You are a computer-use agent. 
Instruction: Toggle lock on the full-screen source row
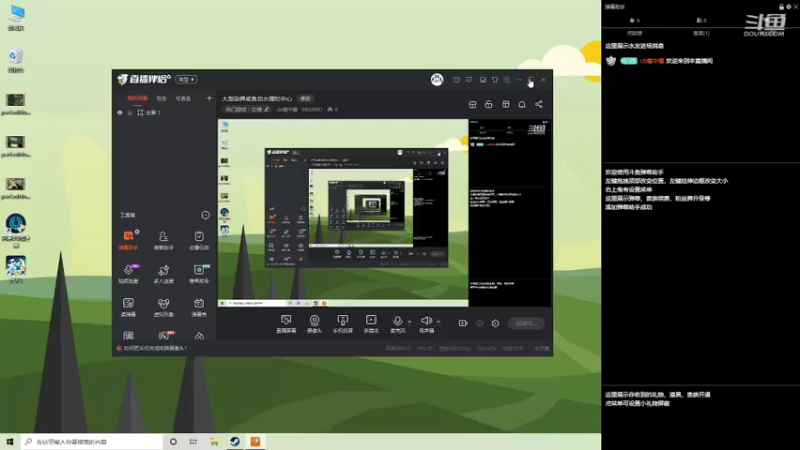click(x=130, y=113)
